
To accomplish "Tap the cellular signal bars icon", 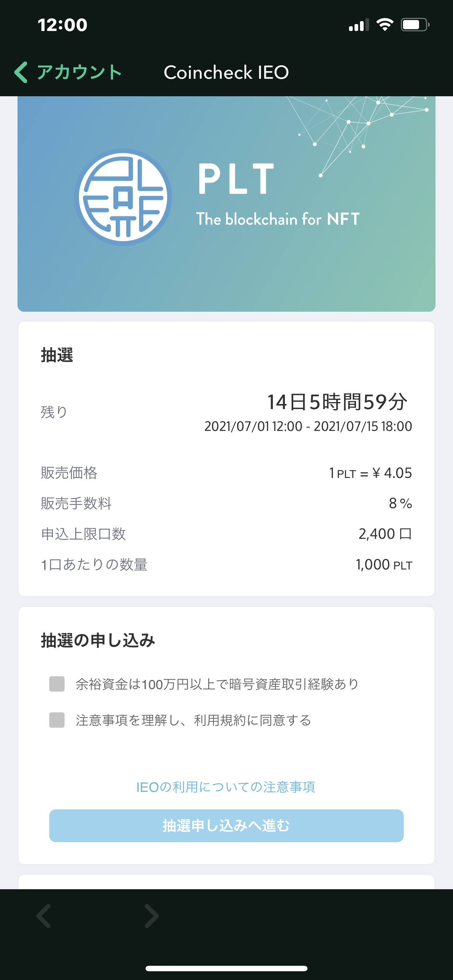I will (x=359, y=25).
